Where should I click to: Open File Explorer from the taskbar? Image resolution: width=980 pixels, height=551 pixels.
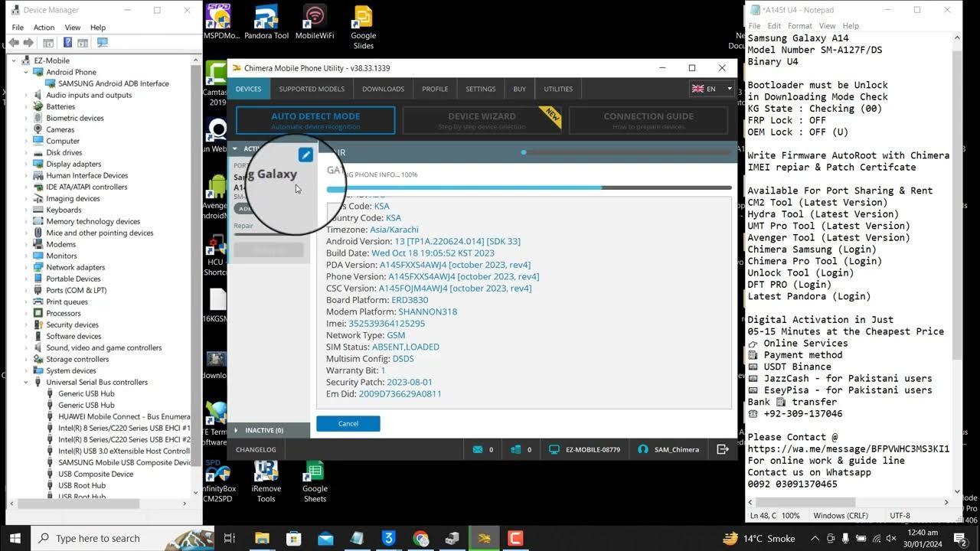(262, 538)
